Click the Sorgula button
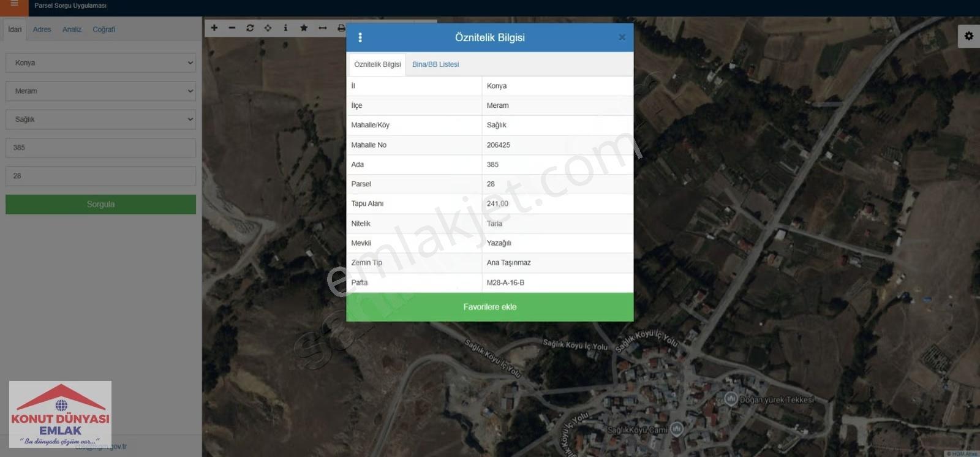Image resolution: width=980 pixels, height=457 pixels. 100,204
